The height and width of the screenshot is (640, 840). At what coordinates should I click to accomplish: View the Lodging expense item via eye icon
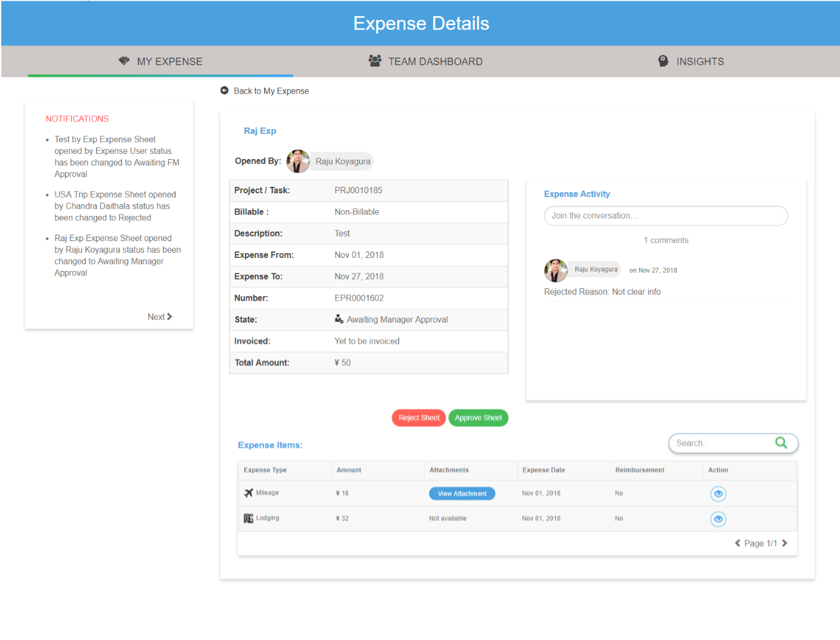tap(718, 519)
